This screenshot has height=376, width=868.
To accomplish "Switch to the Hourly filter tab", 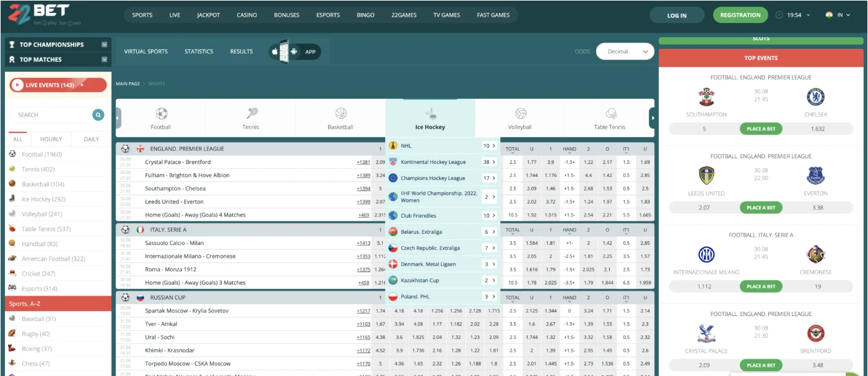I will (x=51, y=139).
